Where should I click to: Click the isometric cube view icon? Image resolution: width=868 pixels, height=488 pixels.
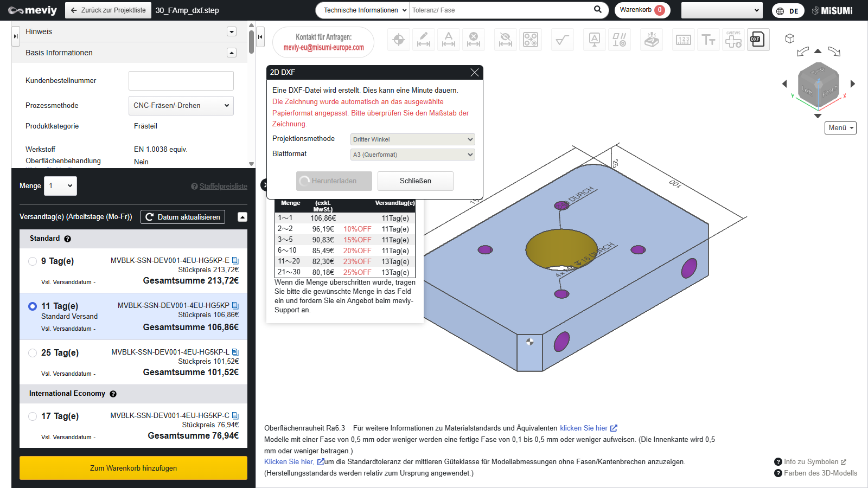pyautogui.click(x=790, y=38)
